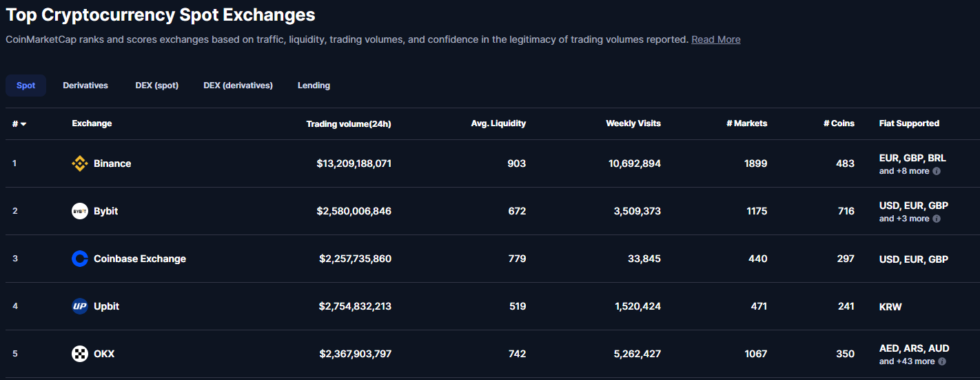The width and height of the screenshot is (980, 380).
Task: Click Binance fiat list EUR, GBP, BRL
Action: (x=912, y=158)
